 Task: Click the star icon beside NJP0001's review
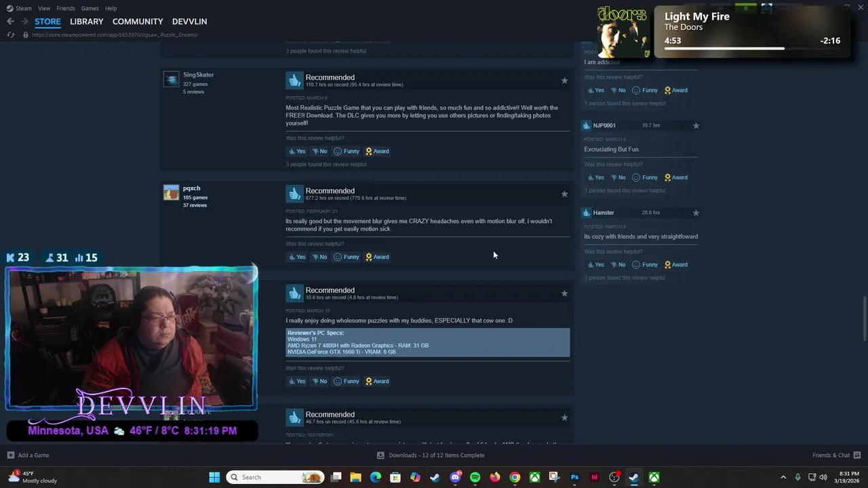pyautogui.click(x=696, y=125)
